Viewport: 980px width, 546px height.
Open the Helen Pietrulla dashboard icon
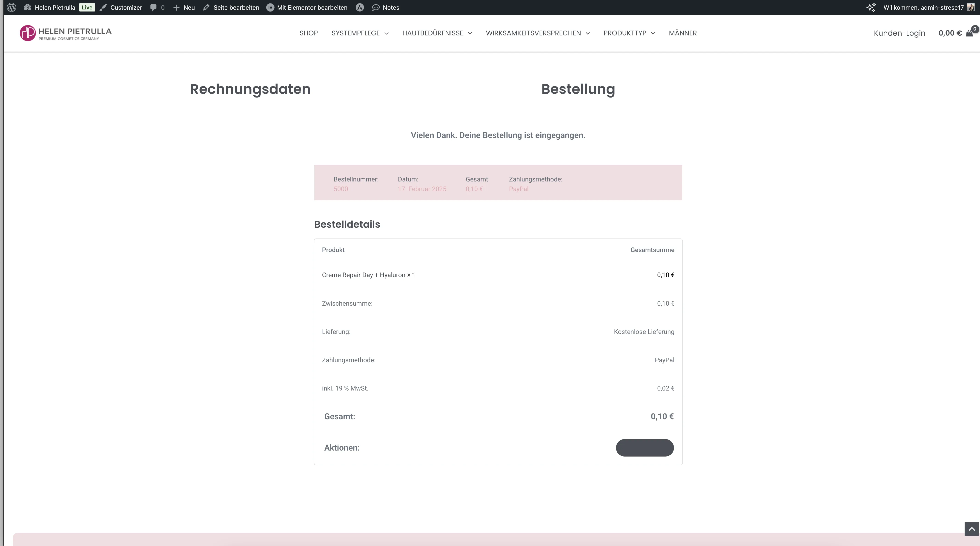point(27,7)
